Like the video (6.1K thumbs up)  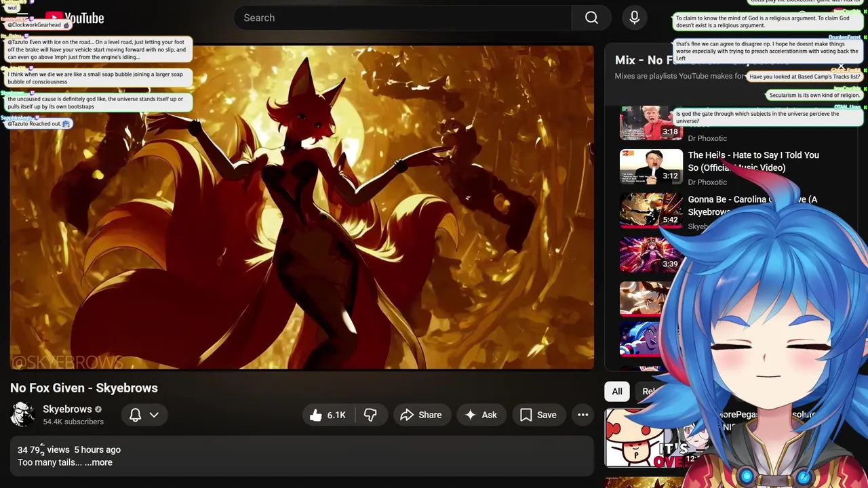pyautogui.click(x=328, y=415)
